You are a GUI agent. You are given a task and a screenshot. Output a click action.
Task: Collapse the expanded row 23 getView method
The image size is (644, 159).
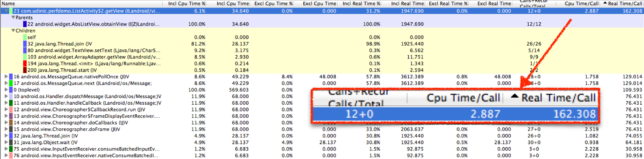pos(6,11)
